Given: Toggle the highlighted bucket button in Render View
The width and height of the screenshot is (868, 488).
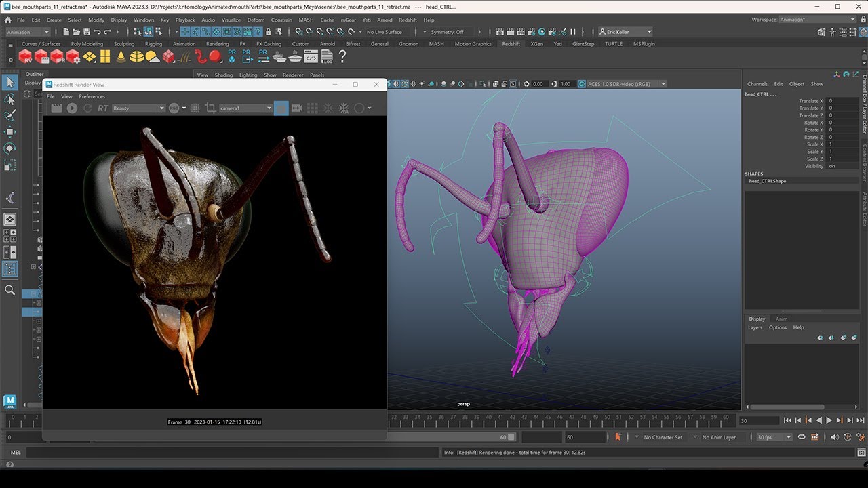Looking at the screenshot, I should (281, 108).
